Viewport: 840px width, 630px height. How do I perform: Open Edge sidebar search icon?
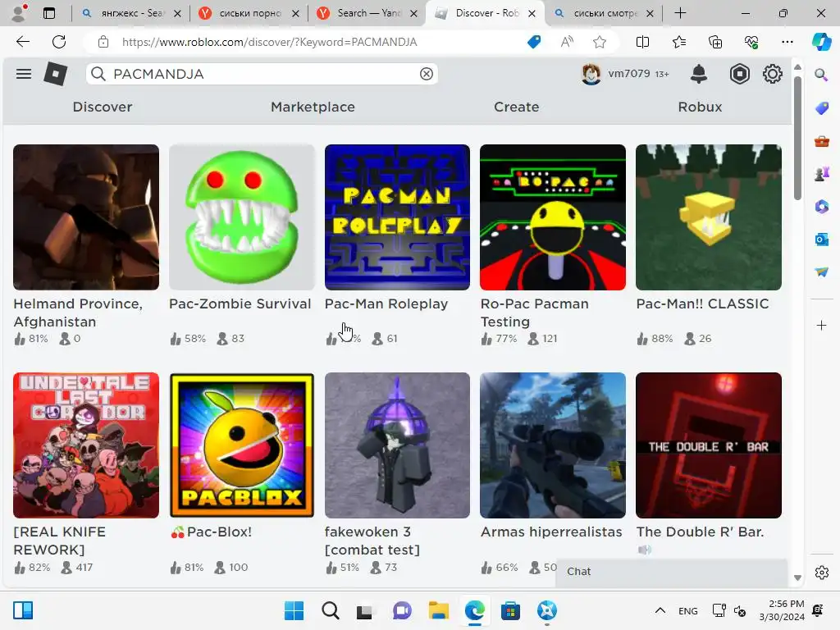click(821, 75)
